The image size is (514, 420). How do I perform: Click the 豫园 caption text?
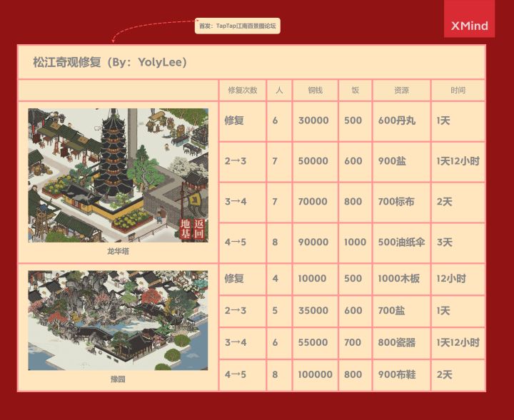(118, 379)
